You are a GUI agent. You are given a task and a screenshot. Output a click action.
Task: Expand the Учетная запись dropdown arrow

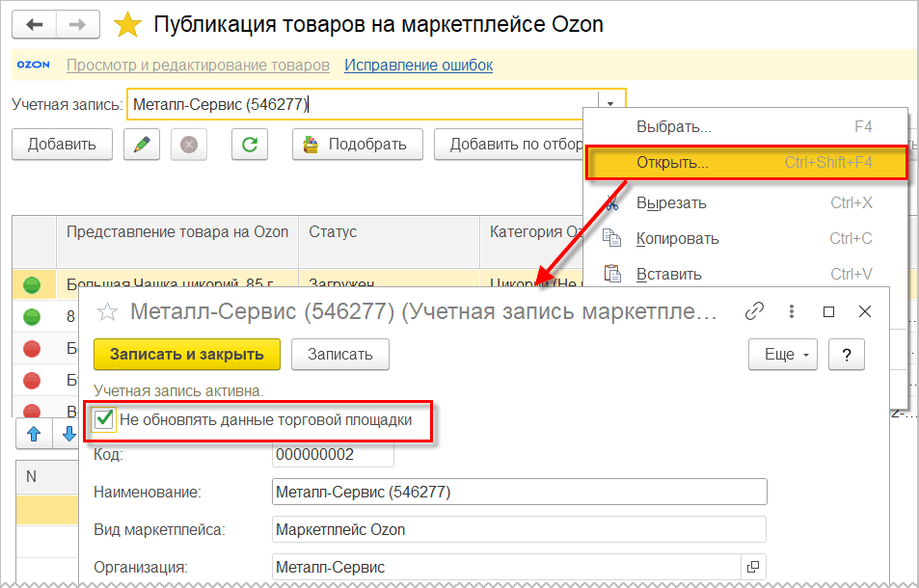[x=610, y=104]
